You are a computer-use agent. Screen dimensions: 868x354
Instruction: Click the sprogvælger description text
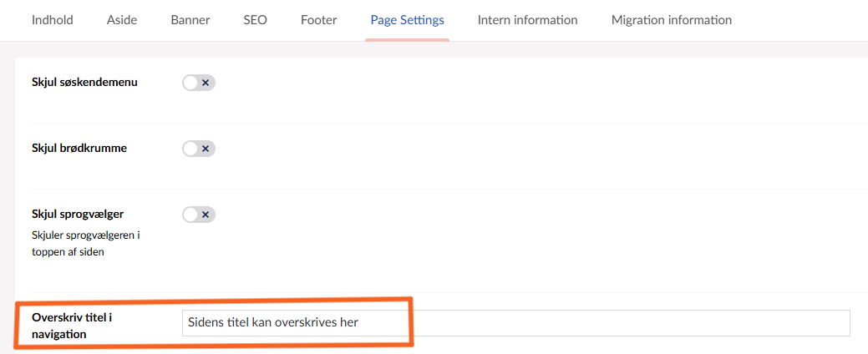[x=85, y=243]
